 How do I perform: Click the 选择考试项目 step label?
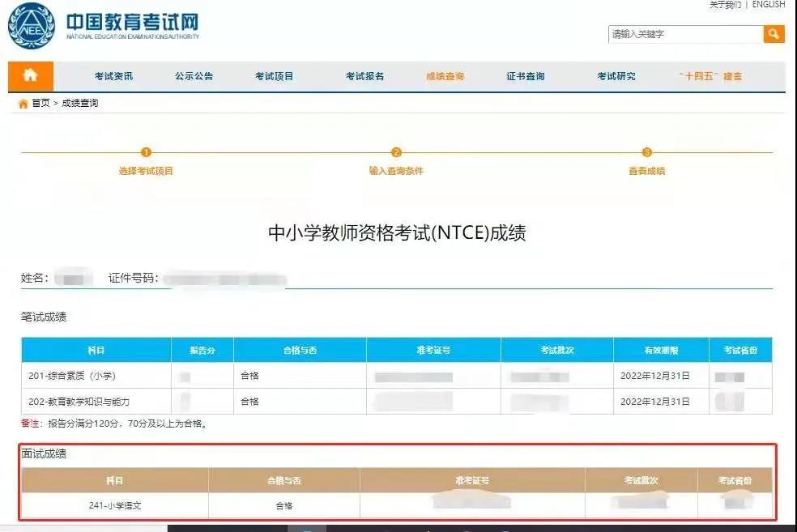(x=146, y=171)
